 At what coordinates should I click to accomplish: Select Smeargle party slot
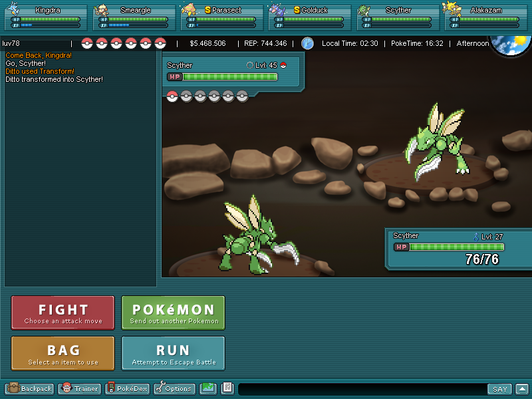[133, 17]
